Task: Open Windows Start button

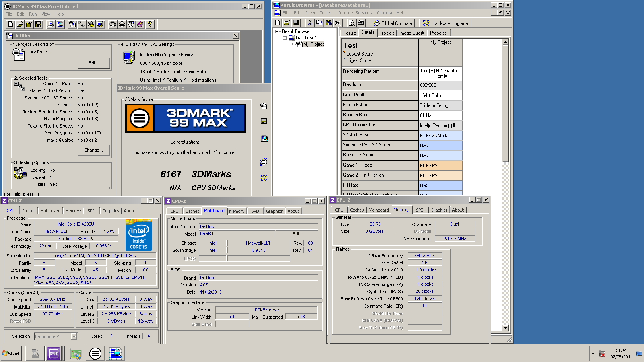Action: point(11,354)
